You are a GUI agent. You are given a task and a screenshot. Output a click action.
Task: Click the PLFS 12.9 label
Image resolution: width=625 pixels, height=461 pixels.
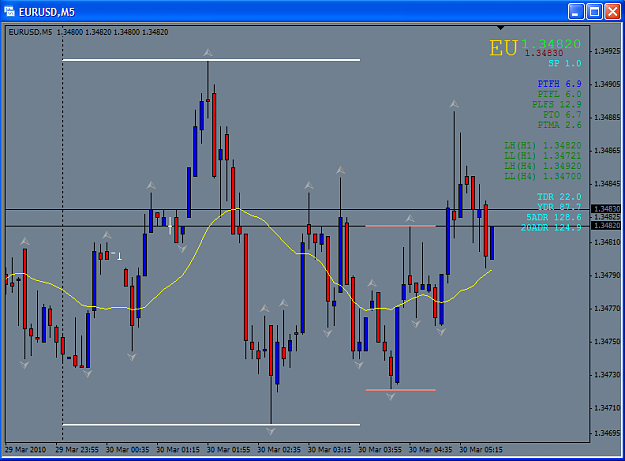[557, 104]
